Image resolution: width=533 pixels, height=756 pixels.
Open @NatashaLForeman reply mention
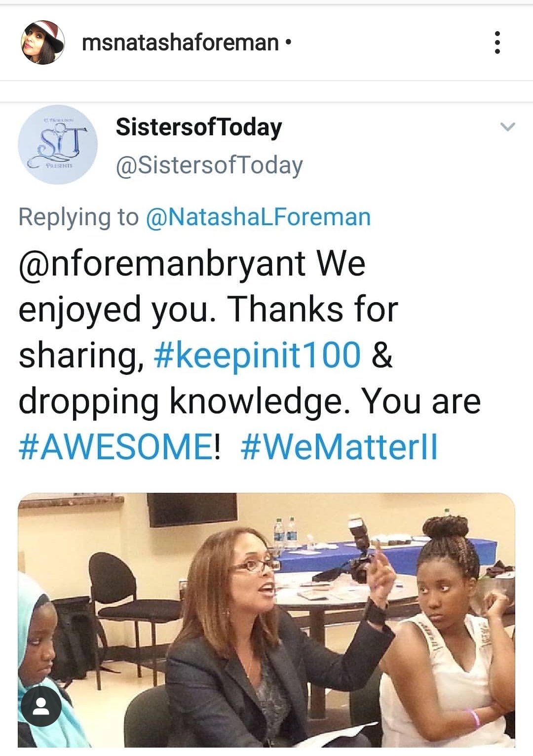[x=258, y=217]
